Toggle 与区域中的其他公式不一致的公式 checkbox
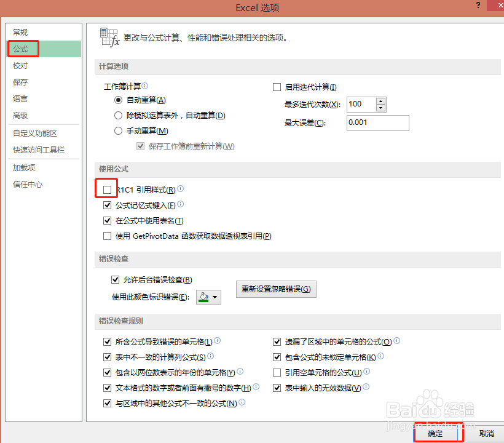504x443 pixels. click(108, 403)
